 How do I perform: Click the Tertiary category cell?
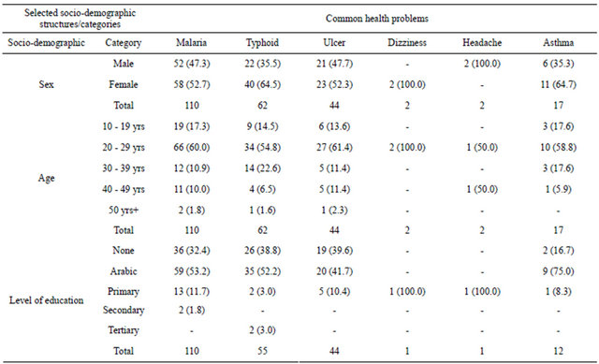[123, 330]
